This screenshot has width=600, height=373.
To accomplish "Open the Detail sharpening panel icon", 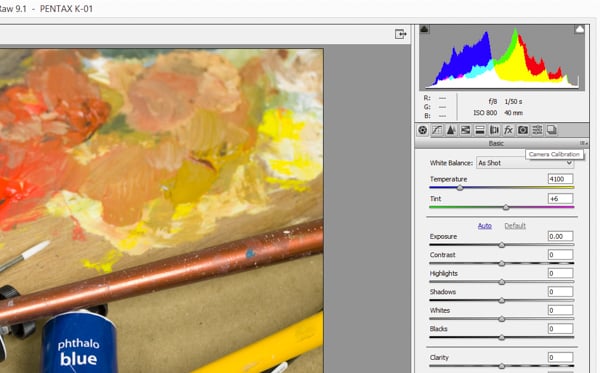I will (x=451, y=130).
